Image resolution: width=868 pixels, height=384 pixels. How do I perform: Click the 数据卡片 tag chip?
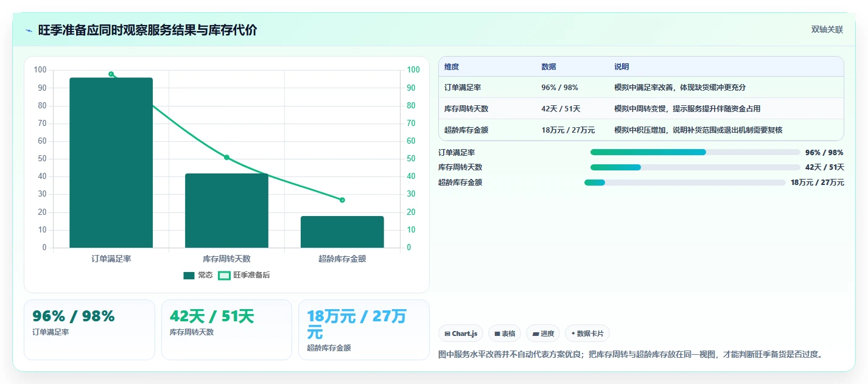[587, 333]
